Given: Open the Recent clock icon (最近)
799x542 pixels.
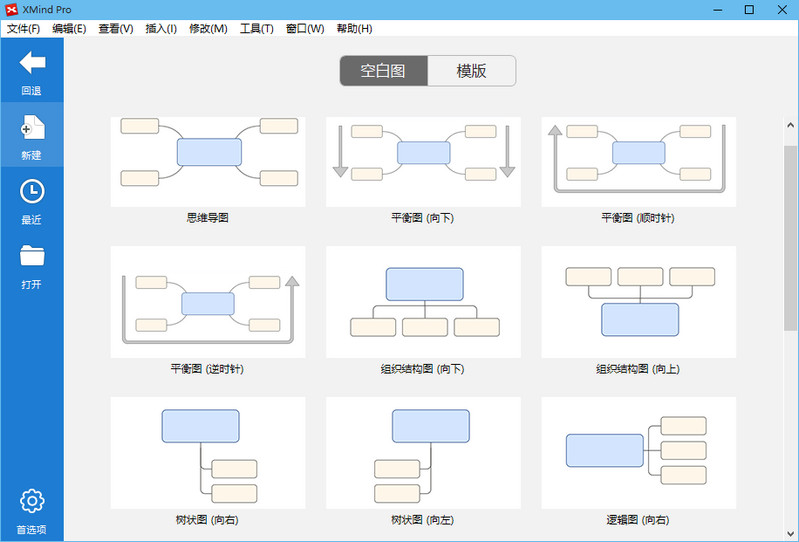Looking at the screenshot, I should coord(32,192).
